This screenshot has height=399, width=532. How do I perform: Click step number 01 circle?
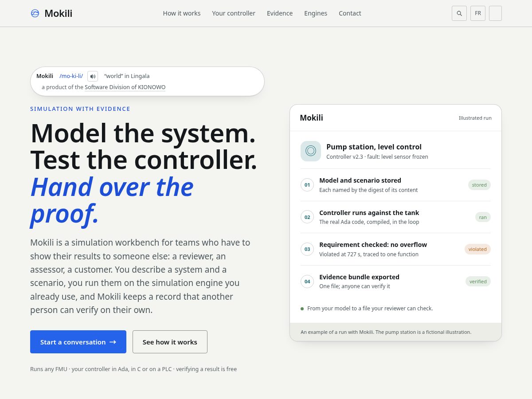[x=307, y=185]
